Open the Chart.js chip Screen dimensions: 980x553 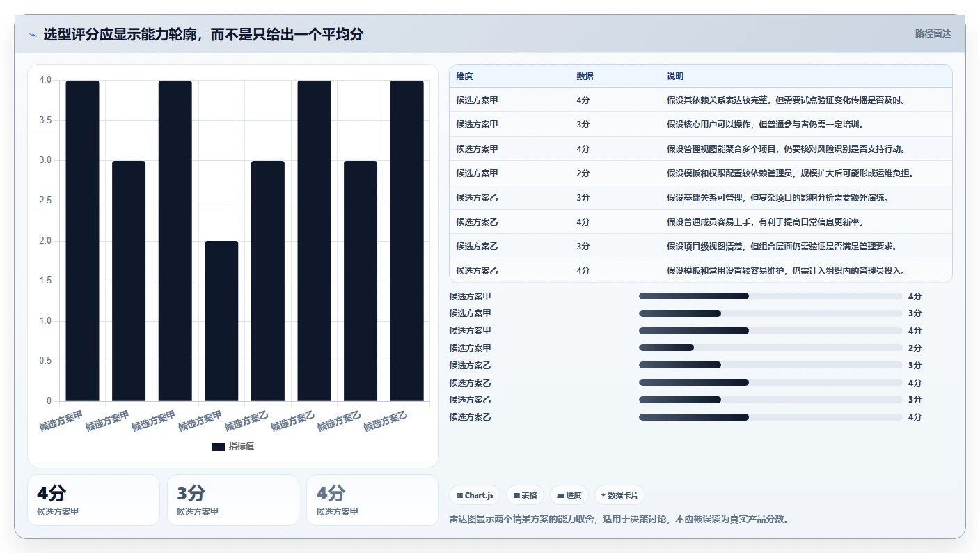pyautogui.click(x=475, y=495)
